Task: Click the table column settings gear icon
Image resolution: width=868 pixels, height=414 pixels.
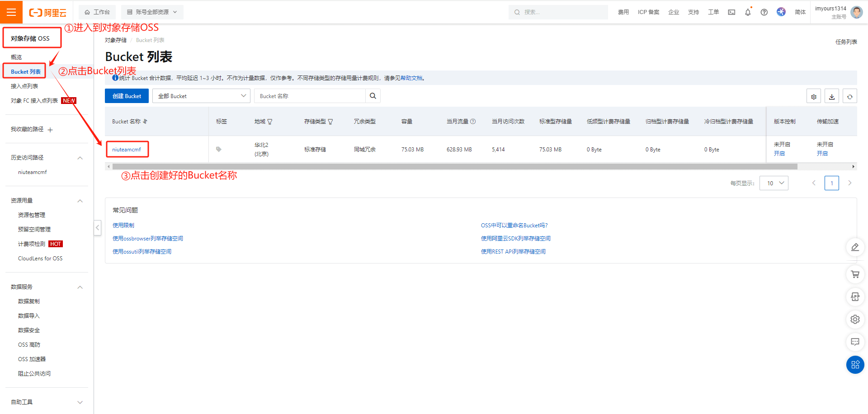Action: pos(814,96)
